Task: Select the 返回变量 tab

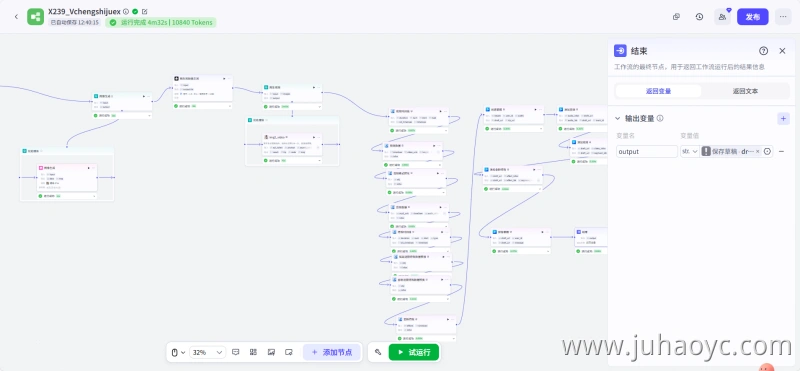Action: [x=658, y=91]
